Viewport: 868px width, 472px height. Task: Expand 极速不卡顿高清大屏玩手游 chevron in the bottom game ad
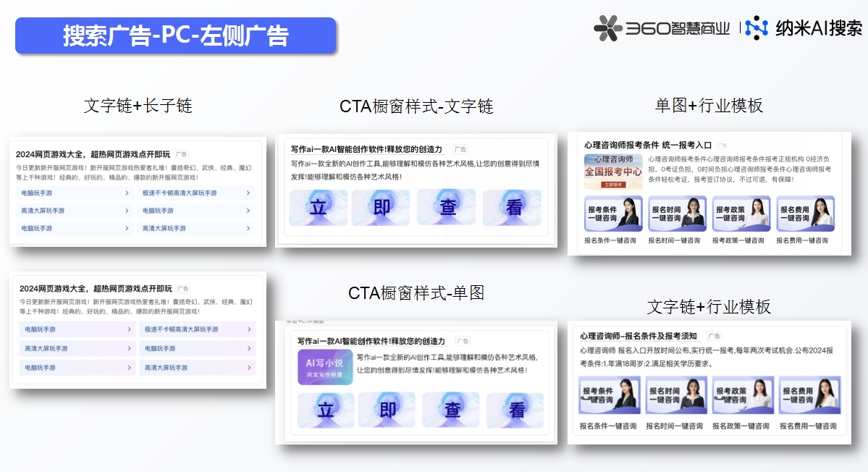point(250,329)
